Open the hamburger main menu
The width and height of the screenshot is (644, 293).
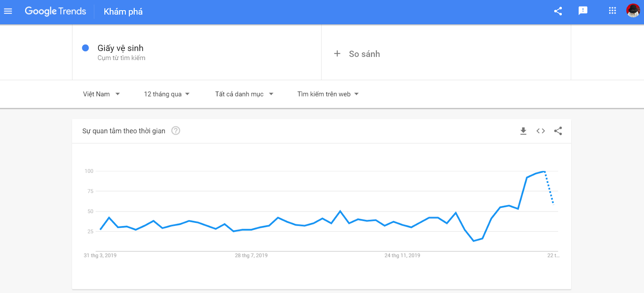[8, 11]
